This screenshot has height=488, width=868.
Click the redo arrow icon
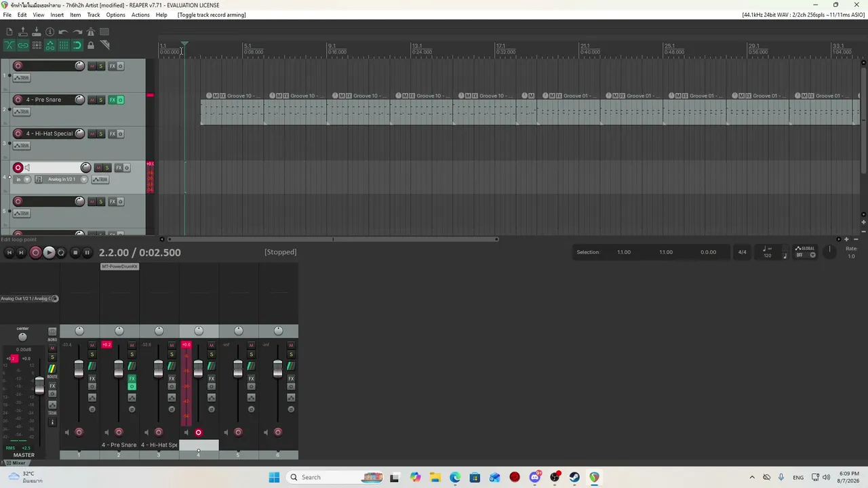click(77, 32)
